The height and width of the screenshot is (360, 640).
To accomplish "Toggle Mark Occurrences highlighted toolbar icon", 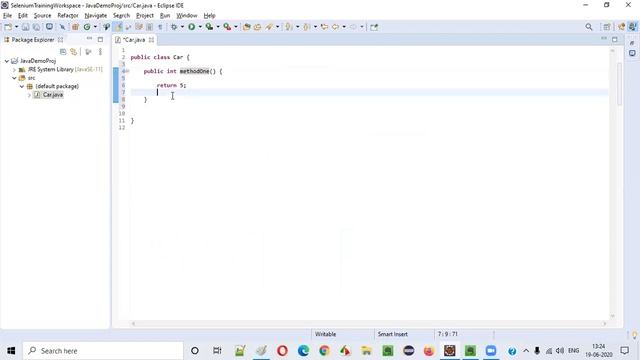I will pyautogui.click(x=118, y=27).
